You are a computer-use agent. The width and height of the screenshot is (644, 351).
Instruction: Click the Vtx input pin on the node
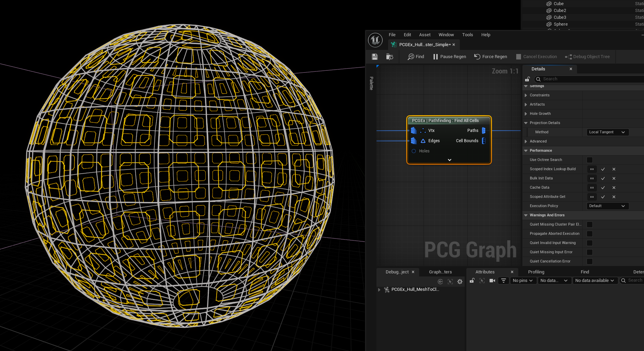coord(413,131)
